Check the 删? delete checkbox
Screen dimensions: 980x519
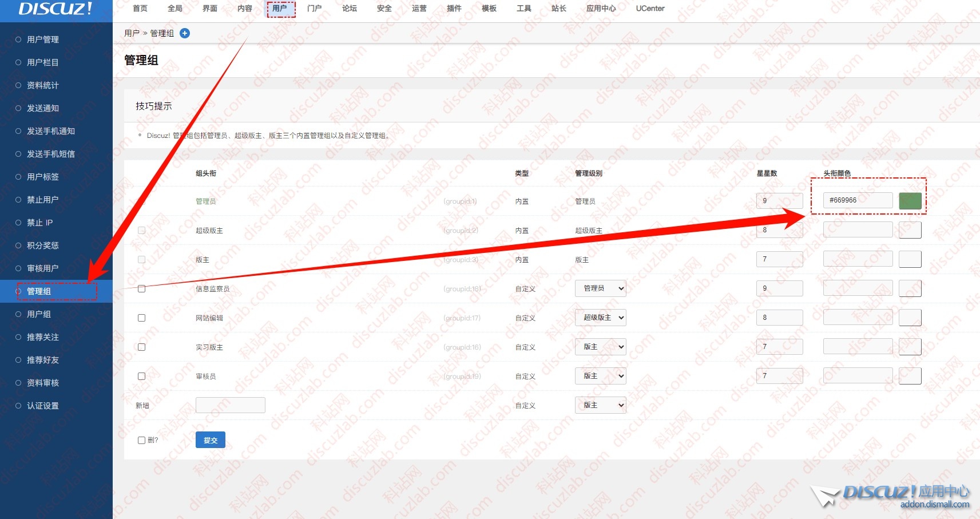coord(141,441)
